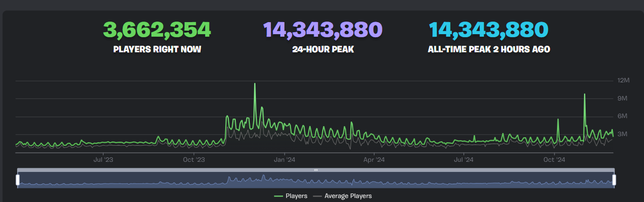Click the left range navigator handle
This screenshot has width=644, height=202.
18,179
